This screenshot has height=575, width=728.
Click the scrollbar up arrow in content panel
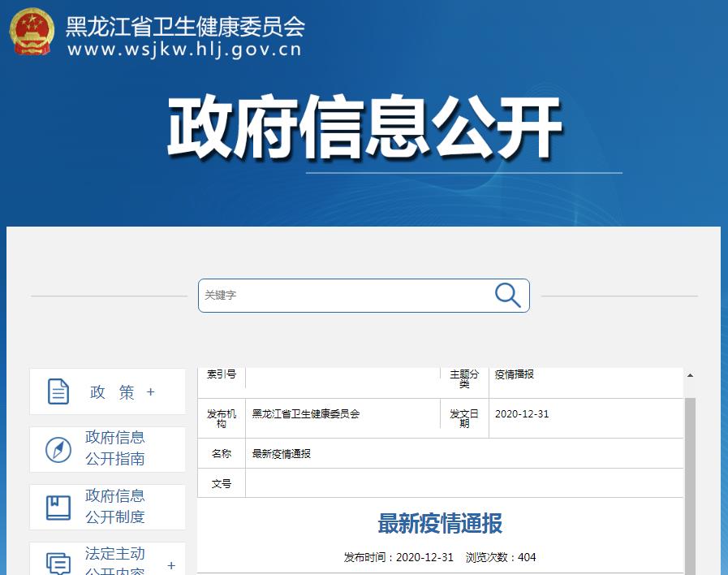pos(690,376)
